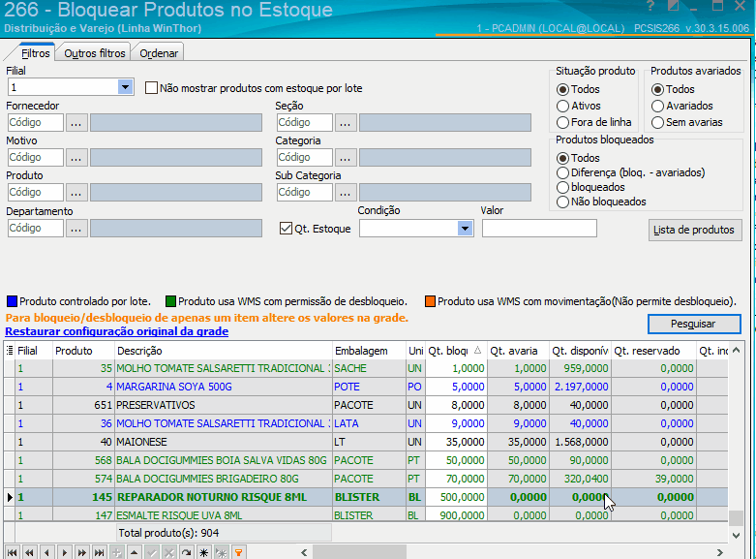
Task: Click the horizontal scrollbar right arrow
Action: coord(719,553)
